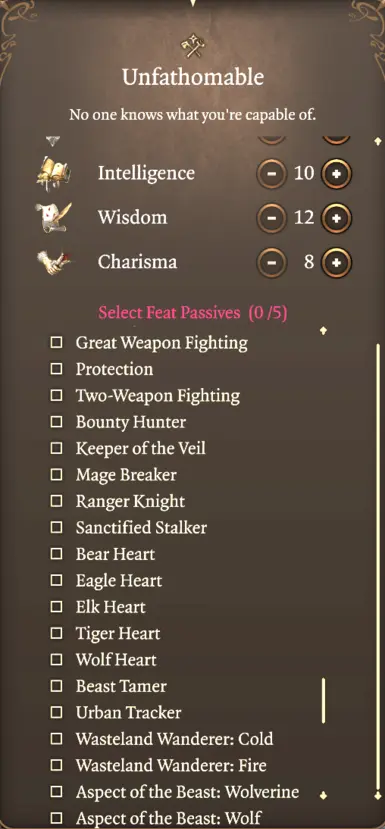
Task: Click the Charisma glove icon
Action: coord(53,262)
